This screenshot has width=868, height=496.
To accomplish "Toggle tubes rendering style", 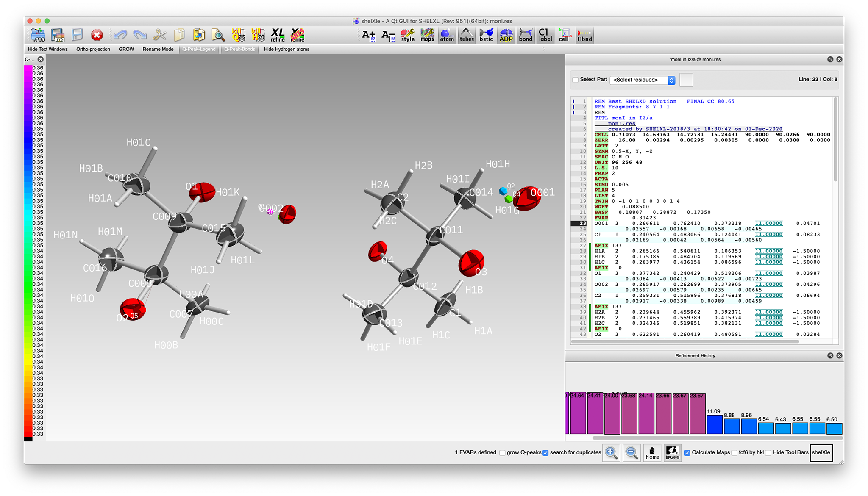I will pos(467,35).
